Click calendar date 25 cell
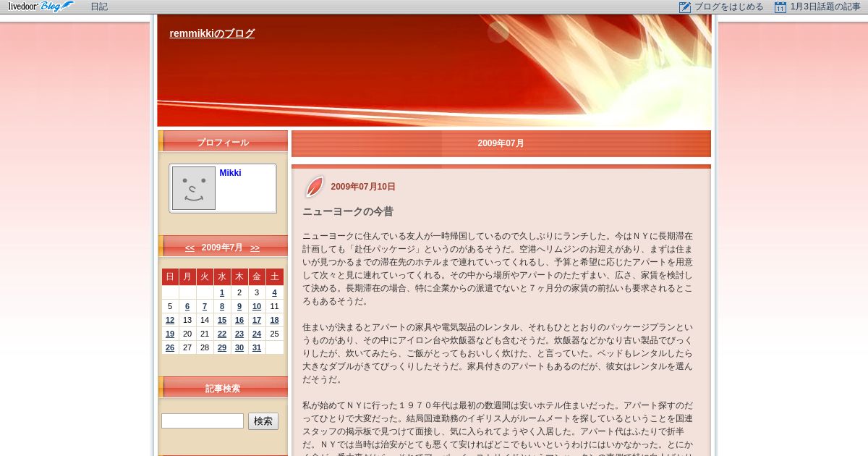 (x=274, y=334)
